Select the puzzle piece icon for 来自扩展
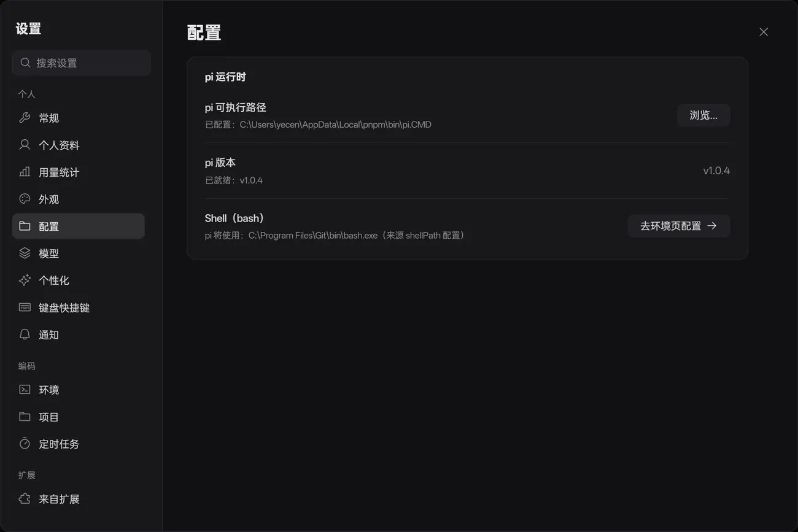The image size is (798, 532). point(25,499)
